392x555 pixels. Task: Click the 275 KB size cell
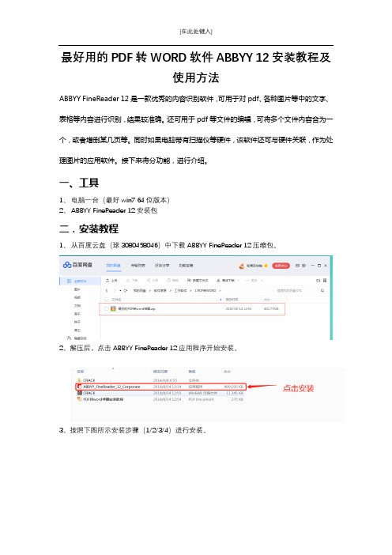coord(237,399)
